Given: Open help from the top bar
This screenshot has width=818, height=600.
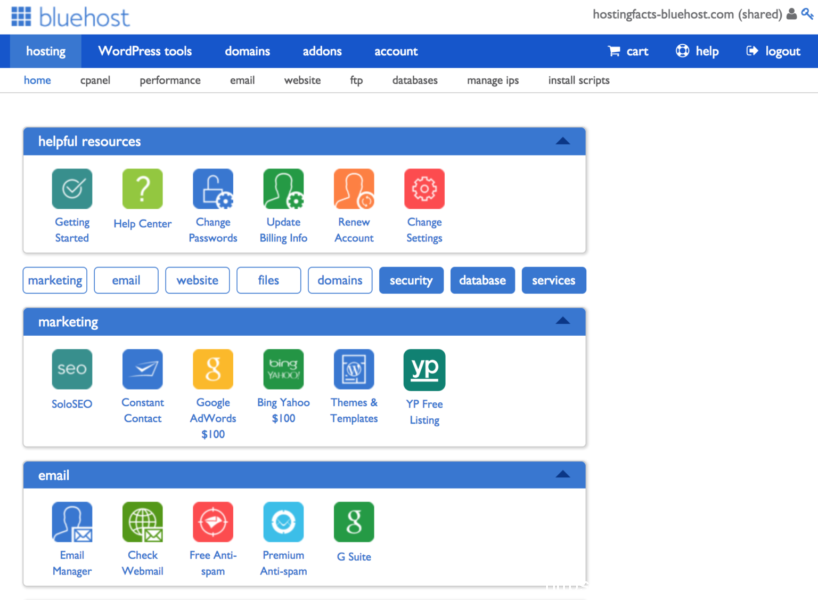Looking at the screenshot, I should pyautogui.click(x=697, y=51).
